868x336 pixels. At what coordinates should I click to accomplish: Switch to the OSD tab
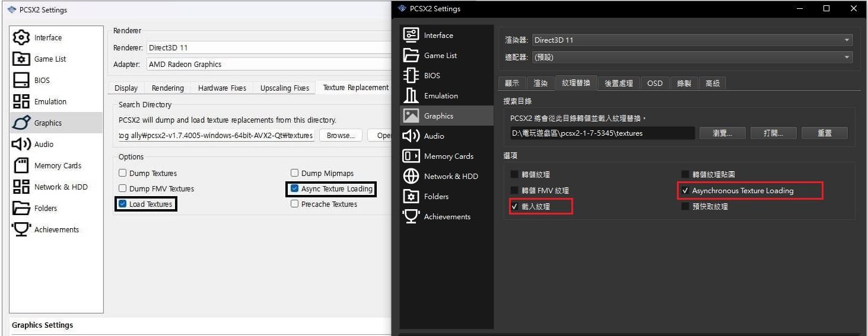(654, 83)
